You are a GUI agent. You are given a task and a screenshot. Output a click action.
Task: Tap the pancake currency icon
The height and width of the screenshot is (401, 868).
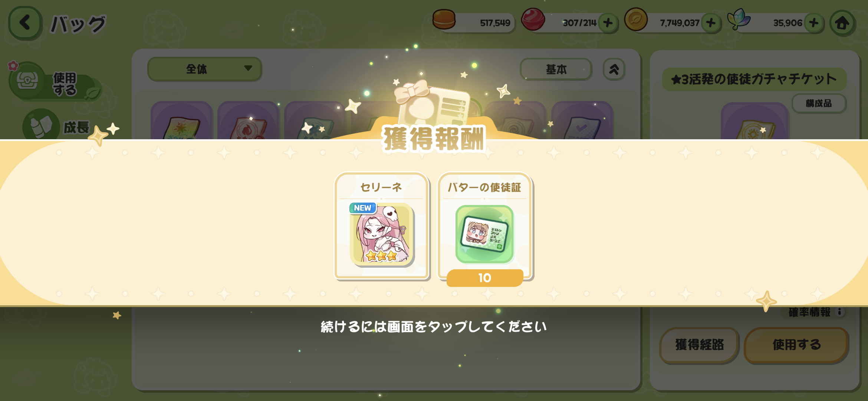point(444,20)
